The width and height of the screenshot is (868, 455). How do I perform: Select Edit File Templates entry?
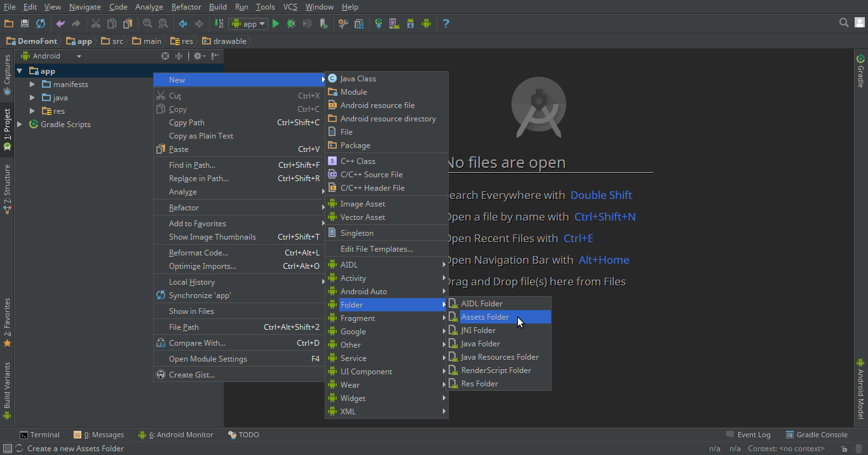[x=387, y=249]
